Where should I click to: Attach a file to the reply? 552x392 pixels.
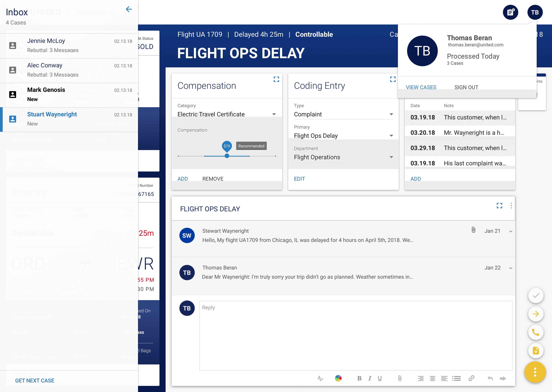point(400,378)
